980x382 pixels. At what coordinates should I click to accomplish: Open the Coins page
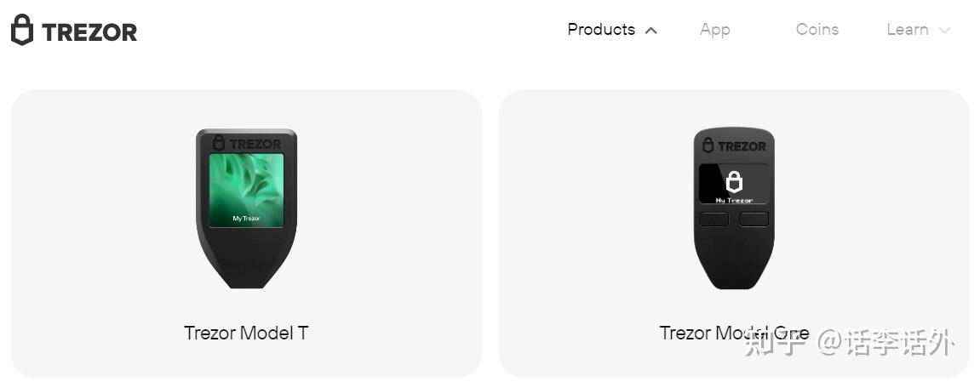[817, 29]
